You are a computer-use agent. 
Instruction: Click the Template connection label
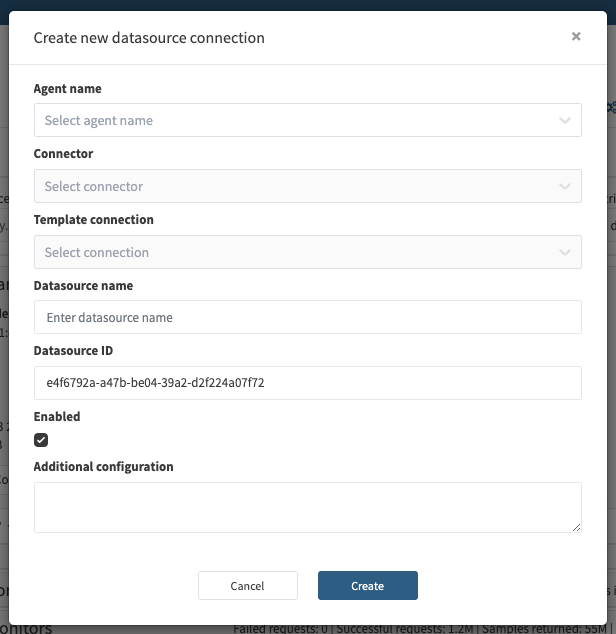point(94,220)
